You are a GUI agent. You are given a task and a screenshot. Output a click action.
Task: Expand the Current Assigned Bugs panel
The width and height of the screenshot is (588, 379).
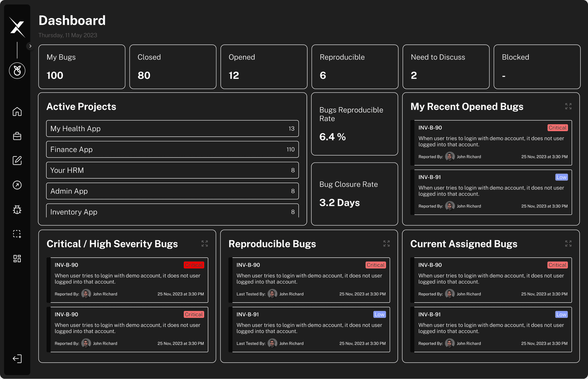[568, 244]
